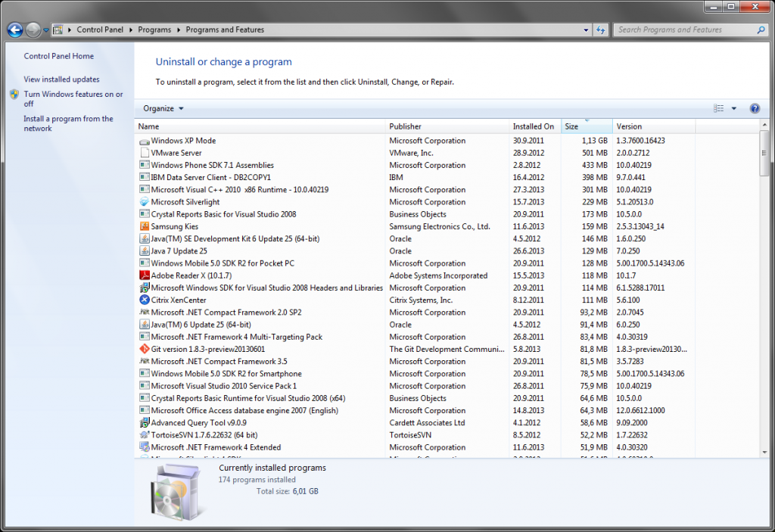This screenshot has height=532, width=775.
Task: Click the Citrix XenCenter icon
Action: [145, 300]
